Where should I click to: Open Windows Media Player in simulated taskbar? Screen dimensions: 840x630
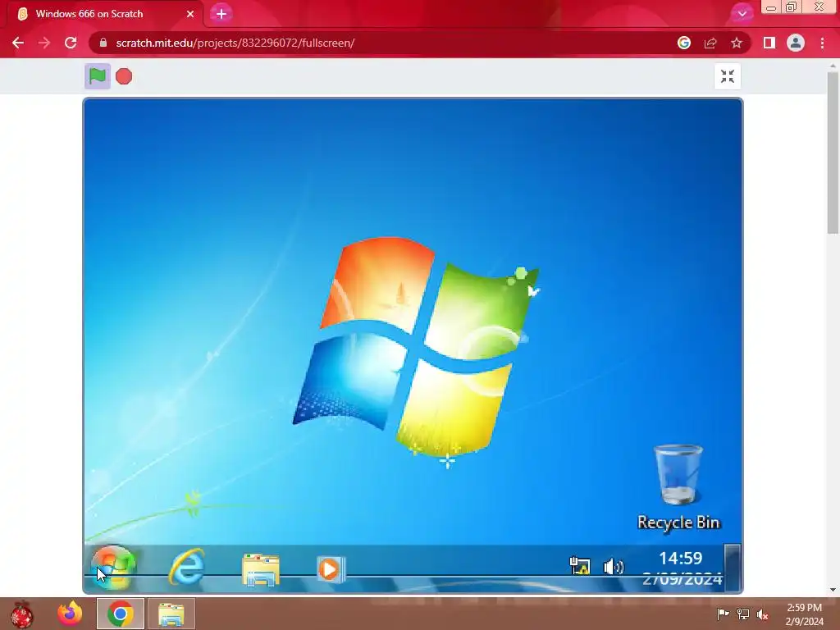(x=331, y=569)
